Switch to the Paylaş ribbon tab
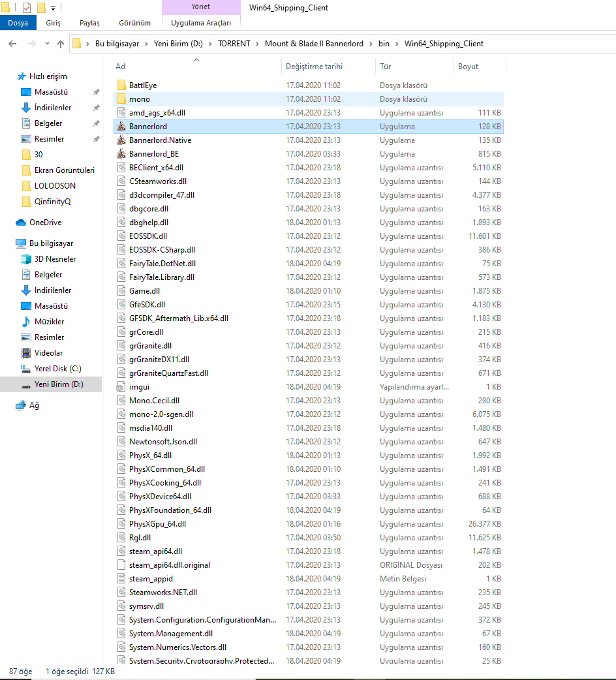This screenshot has height=680, width=616. coord(90,23)
